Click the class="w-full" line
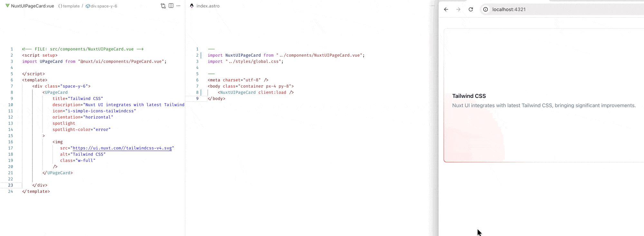644x236 pixels. (78, 160)
